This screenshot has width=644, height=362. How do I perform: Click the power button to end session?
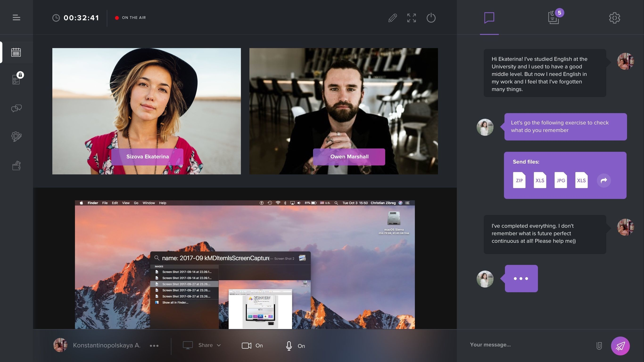[431, 18]
